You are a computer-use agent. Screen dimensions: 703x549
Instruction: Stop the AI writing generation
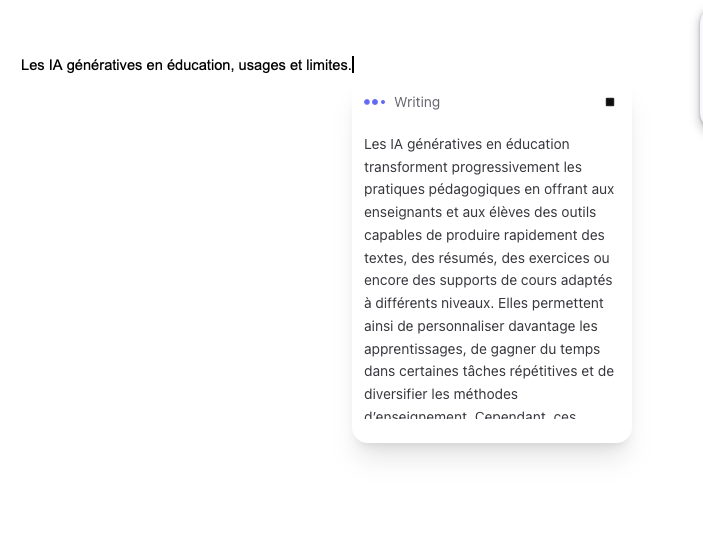(x=610, y=102)
